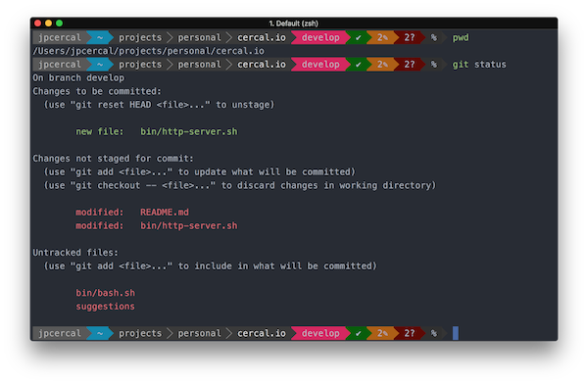Click the untracked file 'bin/bash.sh'
The width and height of the screenshot is (588, 384).
(x=106, y=293)
